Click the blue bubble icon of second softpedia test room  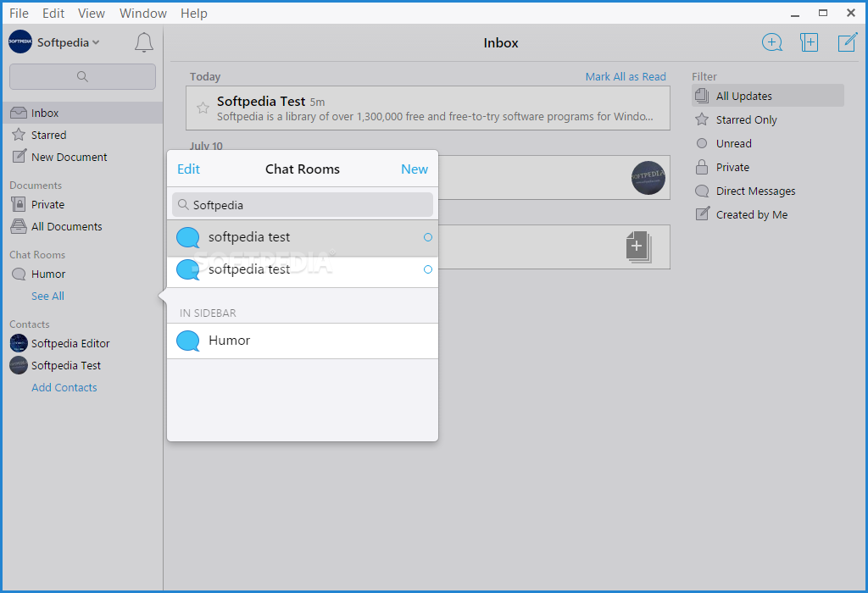[187, 270]
